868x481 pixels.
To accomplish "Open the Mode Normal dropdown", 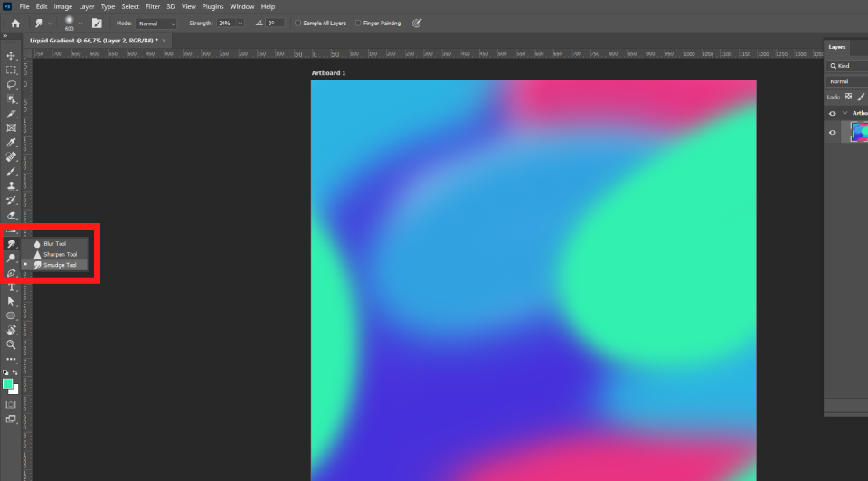I will click(156, 24).
